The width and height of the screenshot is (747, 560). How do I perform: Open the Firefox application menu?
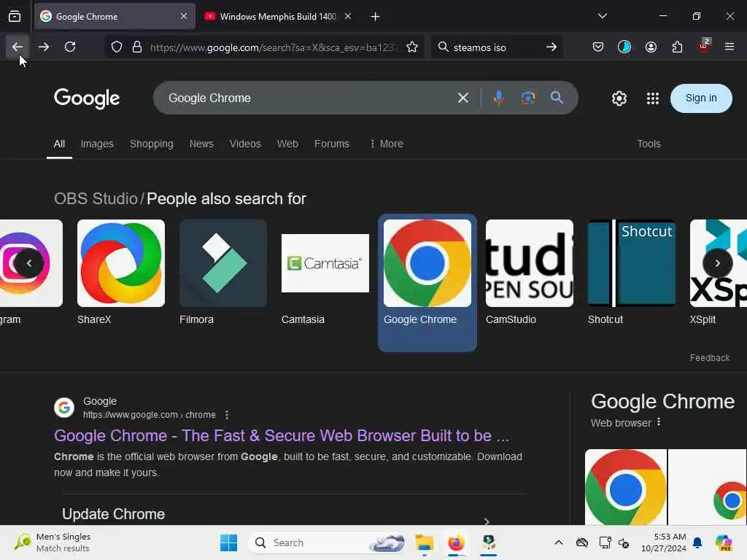(x=729, y=47)
